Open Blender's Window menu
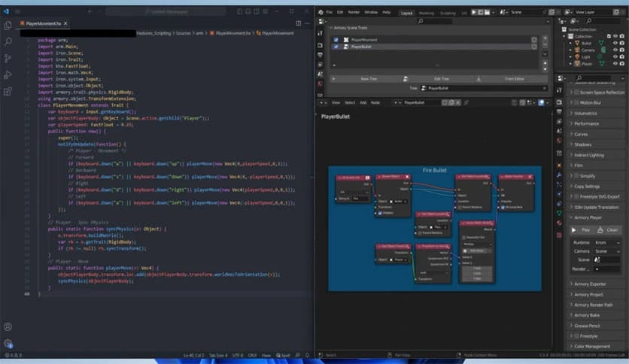The width and height of the screenshot is (629, 364). click(x=371, y=13)
